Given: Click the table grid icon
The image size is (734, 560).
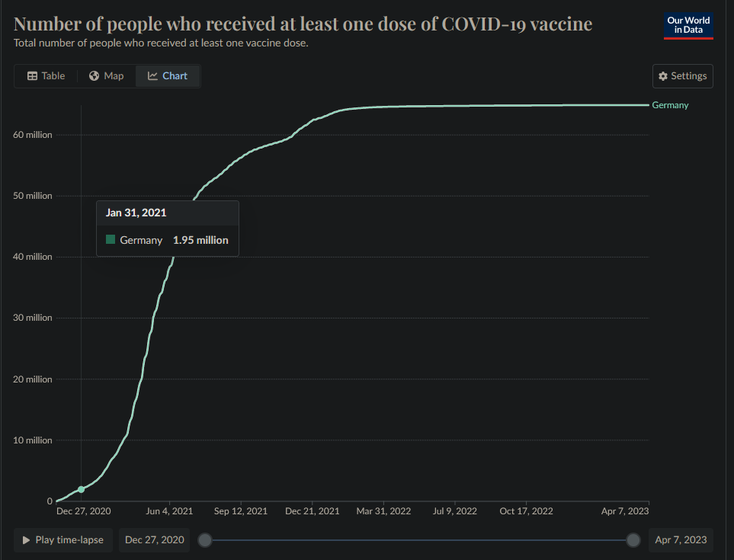Looking at the screenshot, I should tap(33, 76).
